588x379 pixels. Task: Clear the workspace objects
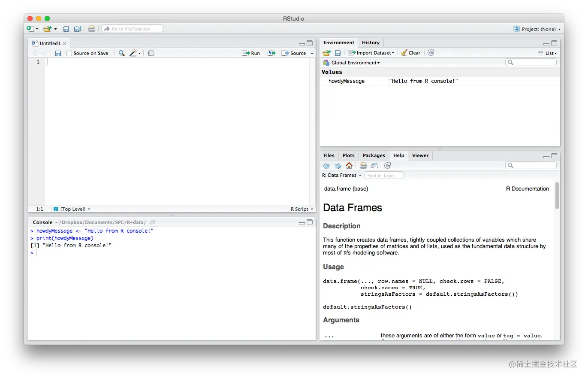coord(410,52)
